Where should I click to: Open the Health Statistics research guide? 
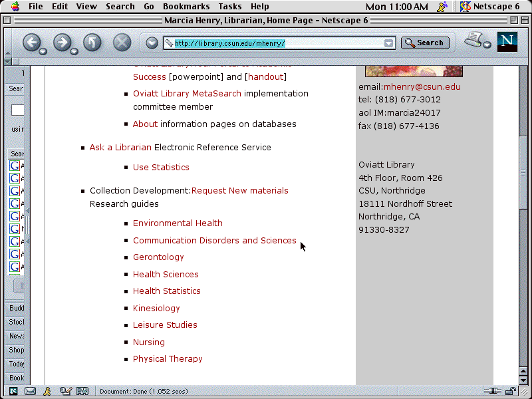(167, 291)
